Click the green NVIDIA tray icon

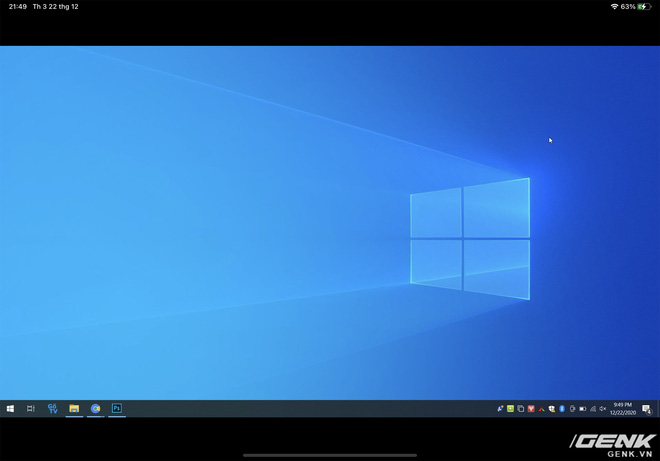[x=510, y=409]
